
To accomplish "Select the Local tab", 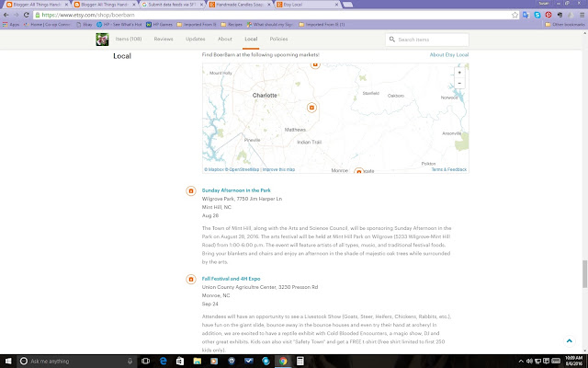I will [251, 39].
